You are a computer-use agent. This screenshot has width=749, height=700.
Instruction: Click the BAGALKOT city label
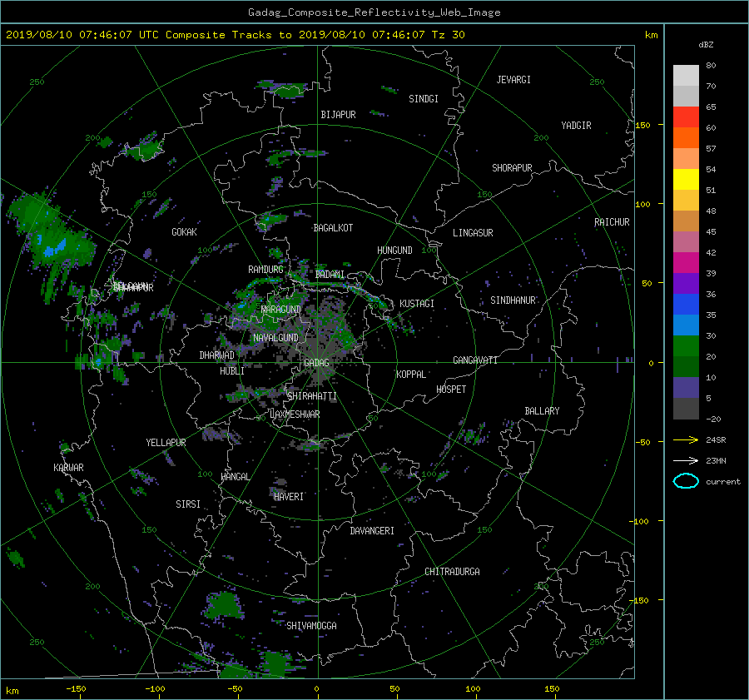click(x=333, y=228)
